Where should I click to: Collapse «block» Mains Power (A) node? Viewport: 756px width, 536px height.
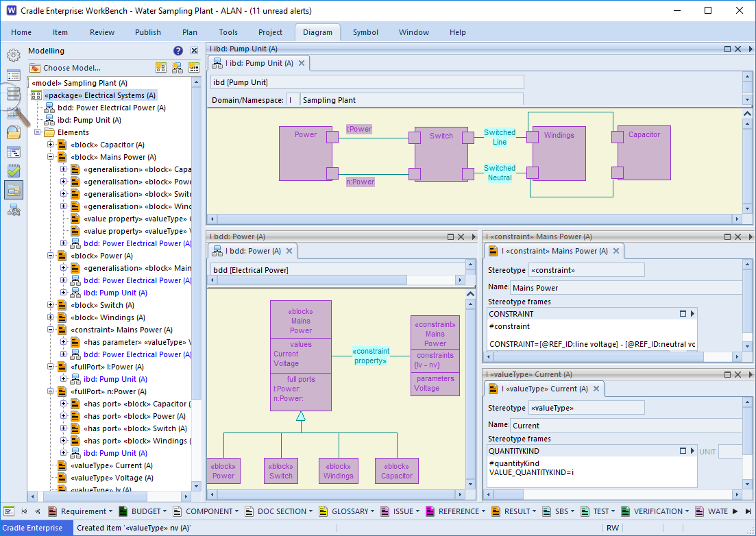pyautogui.click(x=50, y=157)
